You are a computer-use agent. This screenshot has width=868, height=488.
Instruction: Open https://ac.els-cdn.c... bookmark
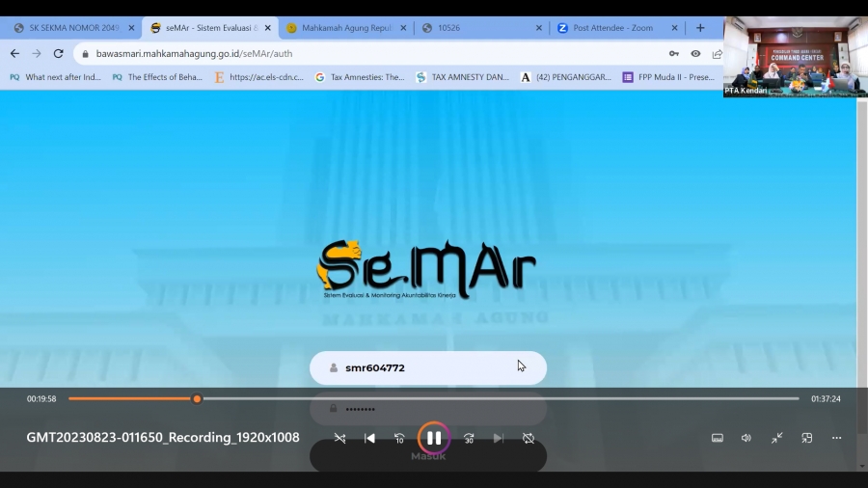click(259, 77)
